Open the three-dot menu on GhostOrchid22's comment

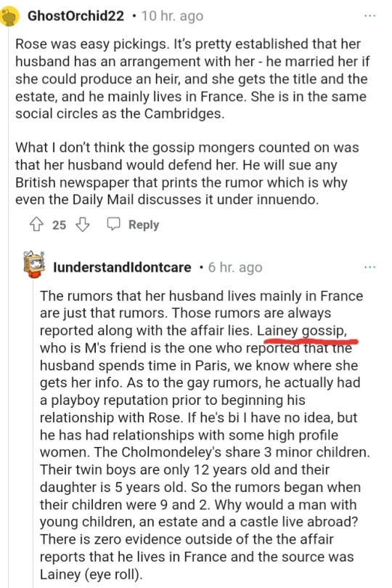click(369, 16)
